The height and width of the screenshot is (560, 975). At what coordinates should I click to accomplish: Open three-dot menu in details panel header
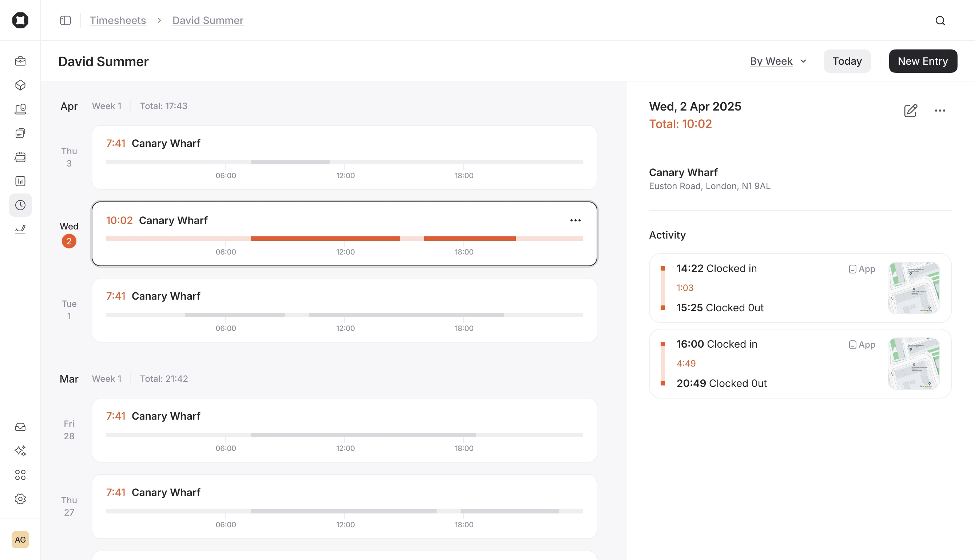coord(940,111)
